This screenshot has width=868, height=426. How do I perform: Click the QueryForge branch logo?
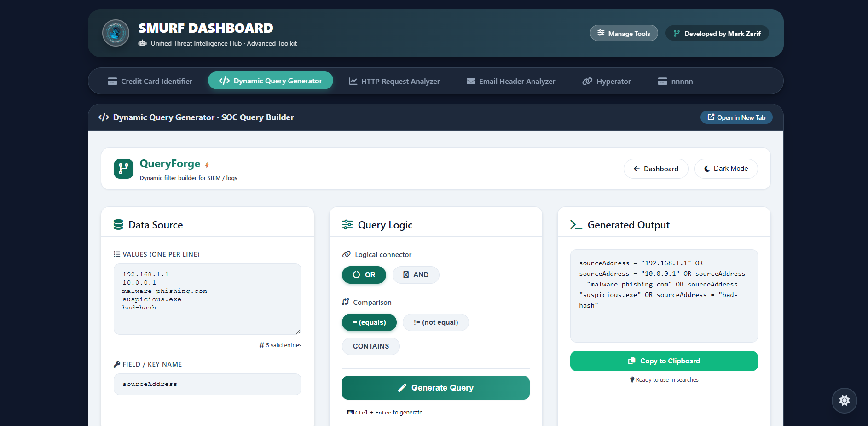pos(123,169)
